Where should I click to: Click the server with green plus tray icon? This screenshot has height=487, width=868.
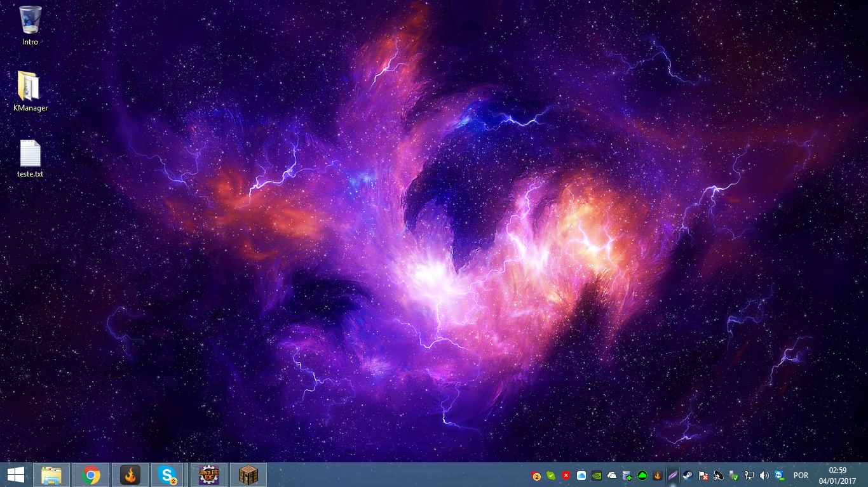[627, 476]
